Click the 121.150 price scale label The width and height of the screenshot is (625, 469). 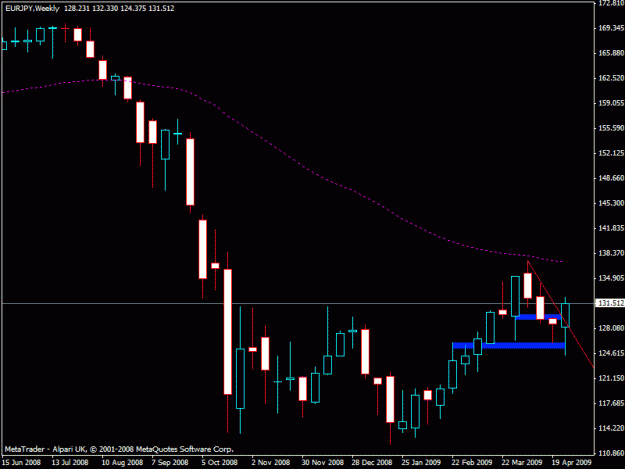coord(611,378)
